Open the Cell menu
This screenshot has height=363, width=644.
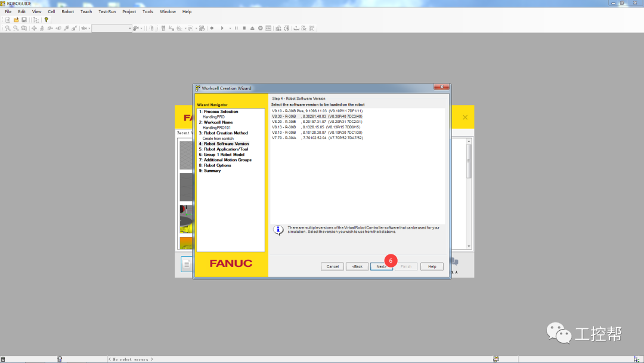pyautogui.click(x=51, y=11)
